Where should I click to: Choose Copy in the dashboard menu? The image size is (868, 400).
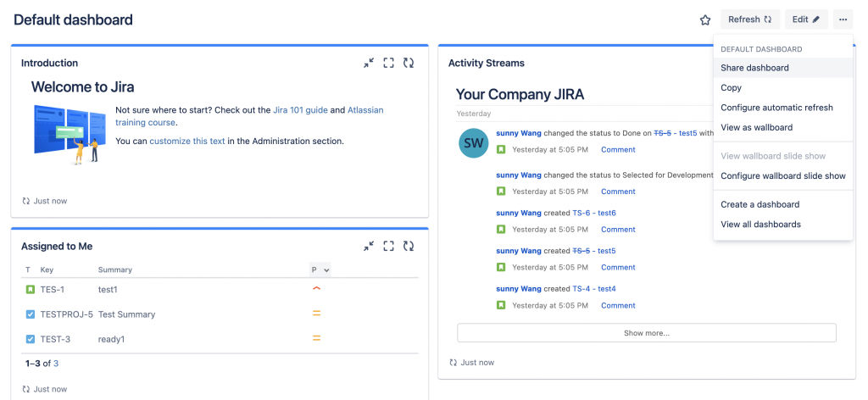(x=782, y=88)
